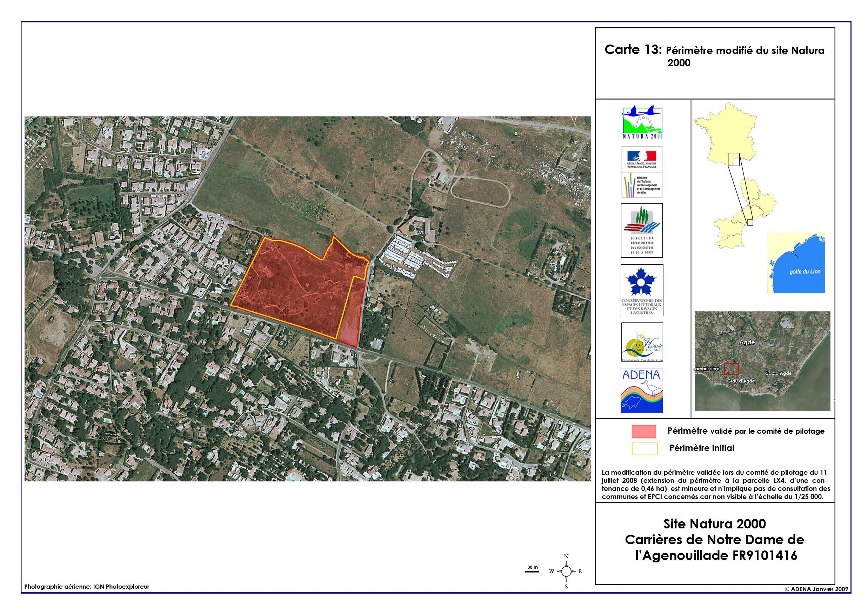Click the Direction Départementale de l'Agriculture logo

pos(642,231)
